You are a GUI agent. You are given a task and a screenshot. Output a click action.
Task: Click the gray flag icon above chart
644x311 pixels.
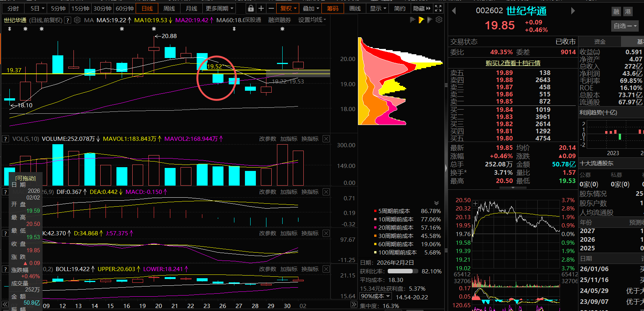coord(430,20)
